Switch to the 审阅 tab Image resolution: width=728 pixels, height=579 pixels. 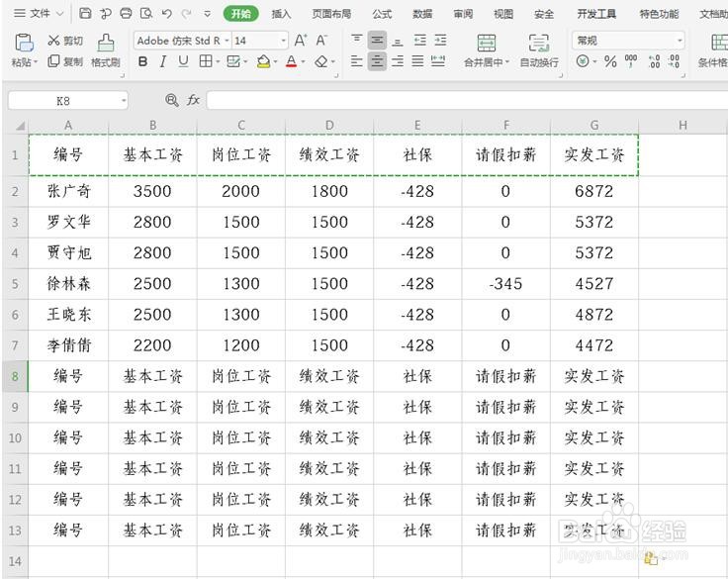point(463,14)
